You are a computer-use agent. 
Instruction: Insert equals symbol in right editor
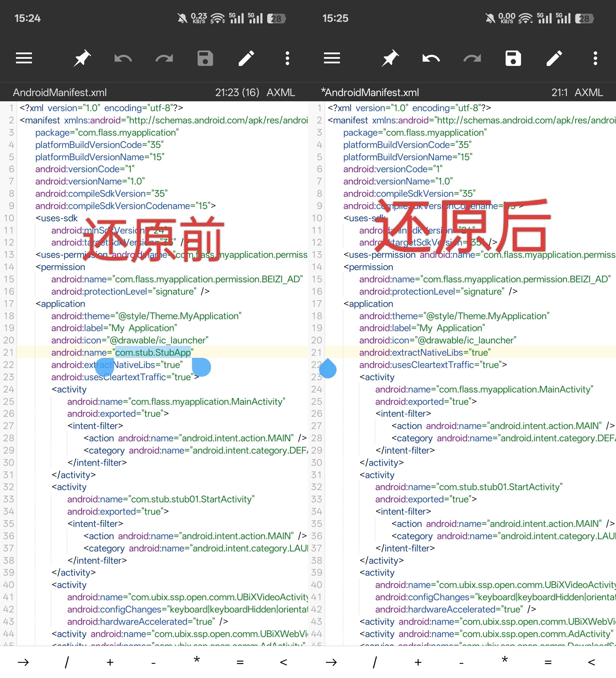click(x=548, y=662)
